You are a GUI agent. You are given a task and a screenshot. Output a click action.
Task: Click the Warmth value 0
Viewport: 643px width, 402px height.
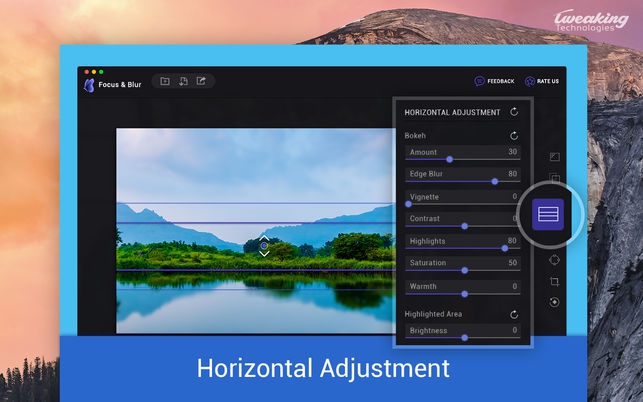515,286
